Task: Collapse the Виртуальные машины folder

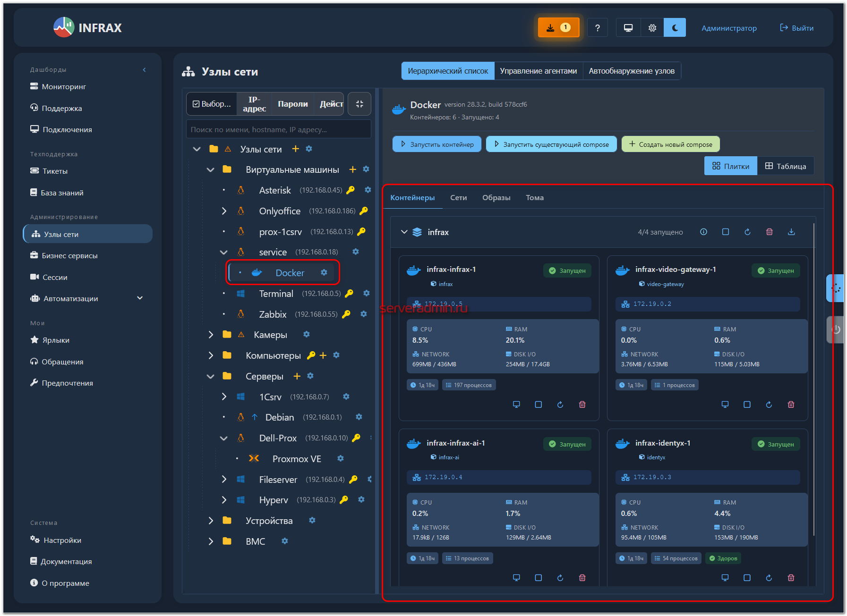Action: 211,169
